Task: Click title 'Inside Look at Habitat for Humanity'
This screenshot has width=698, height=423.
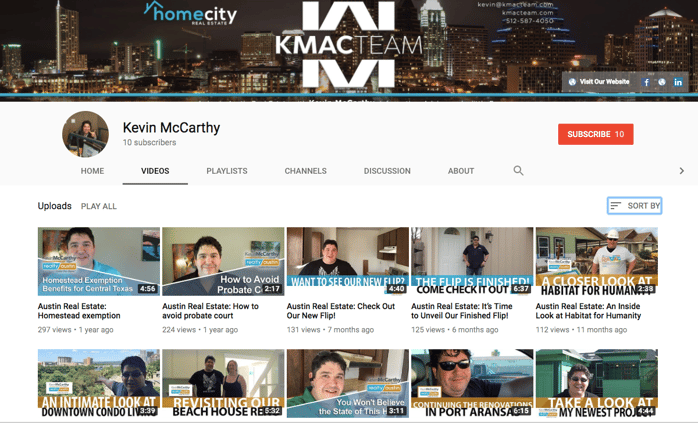Action: [x=588, y=311]
